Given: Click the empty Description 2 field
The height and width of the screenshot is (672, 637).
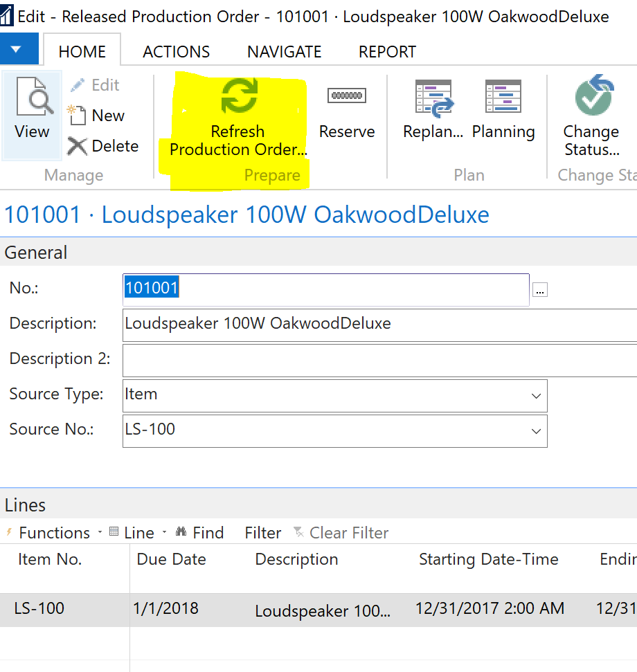Looking at the screenshot, I should [379, 360].
